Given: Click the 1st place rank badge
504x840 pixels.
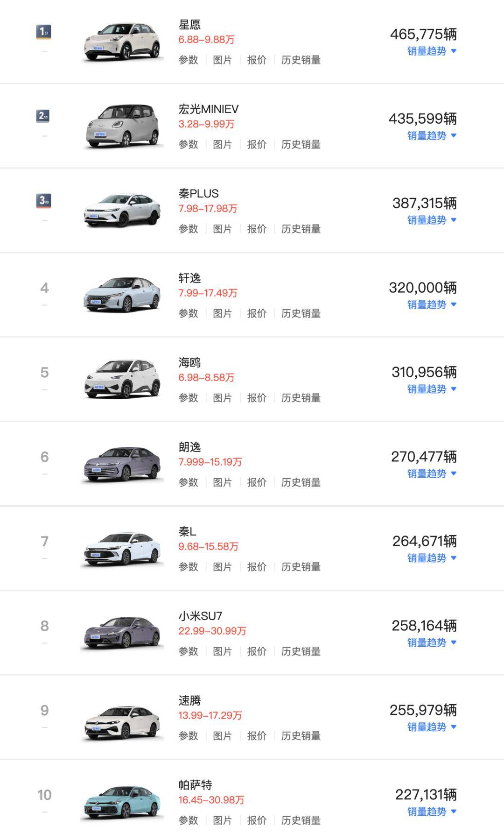Looking at the screenshot, I should [x=43, y=32].
